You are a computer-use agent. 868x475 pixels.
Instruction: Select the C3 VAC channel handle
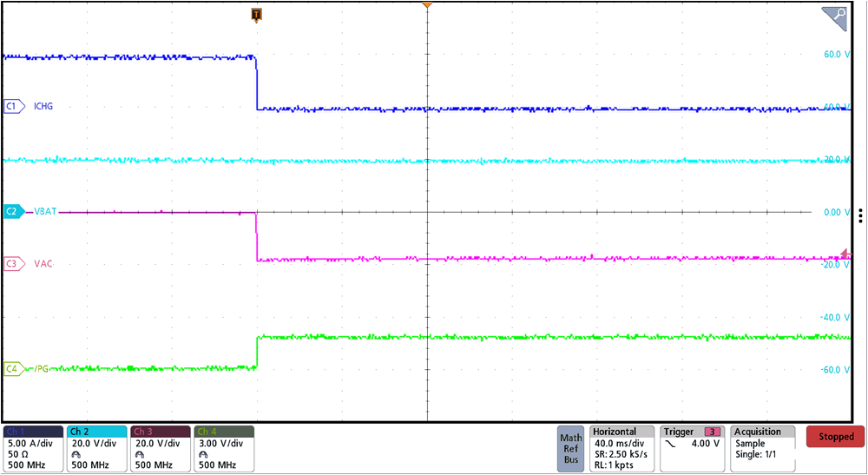coord(12,263)
